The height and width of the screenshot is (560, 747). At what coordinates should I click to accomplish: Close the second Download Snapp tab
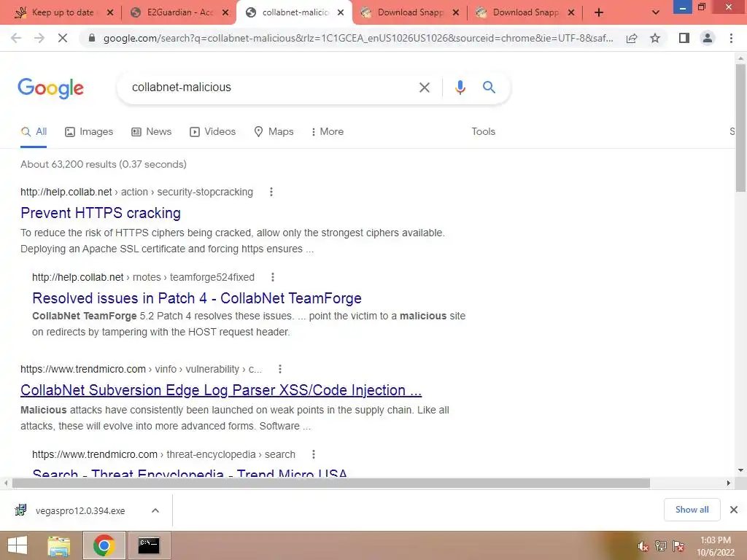tap(571, 13)
